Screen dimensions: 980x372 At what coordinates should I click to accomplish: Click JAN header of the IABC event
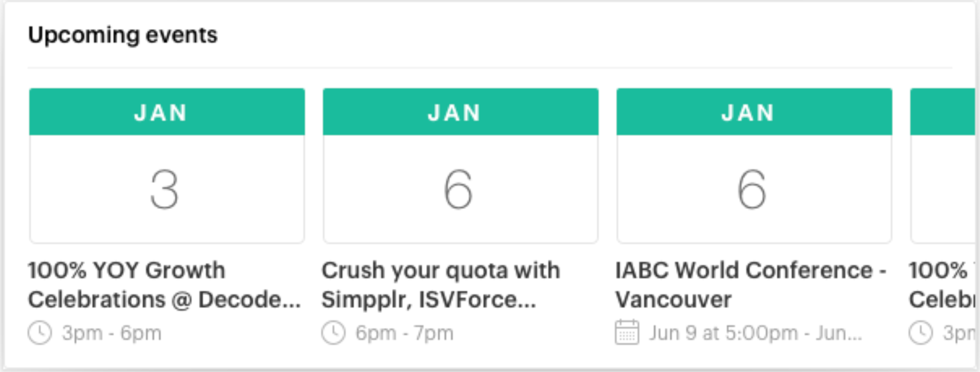pyautogui.click(x=754, y=112)
